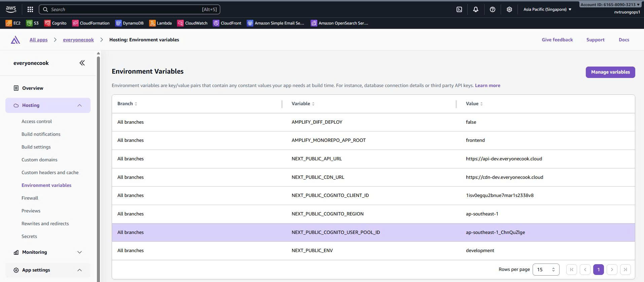Open the Support link
Viewport: 644px width, 282px height.
click(595, 40)
